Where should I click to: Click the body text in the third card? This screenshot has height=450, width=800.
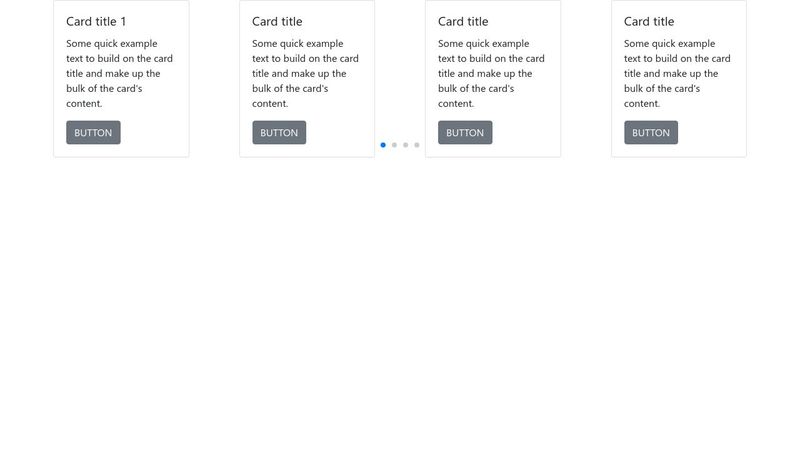(491, 73)
